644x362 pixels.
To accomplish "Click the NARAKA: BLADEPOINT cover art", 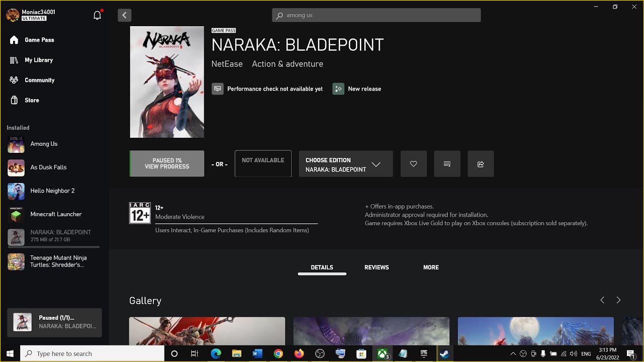I will pyautogui.click(x=167, y=82).
